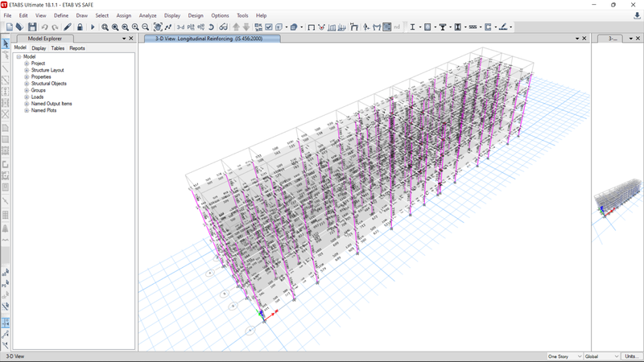Click the Display Frame Forces diagram icon
This screenshot has width=644, height=362.
click(x=332, y=27)
